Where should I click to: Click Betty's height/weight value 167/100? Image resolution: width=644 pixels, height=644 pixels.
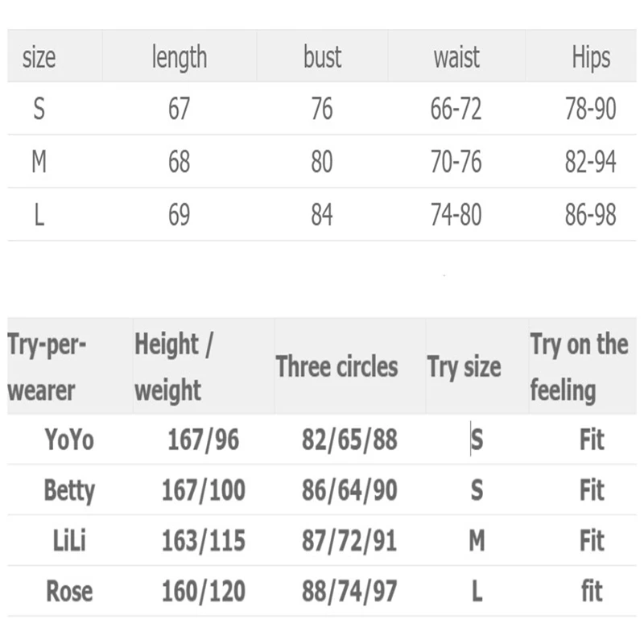[203, 490]
